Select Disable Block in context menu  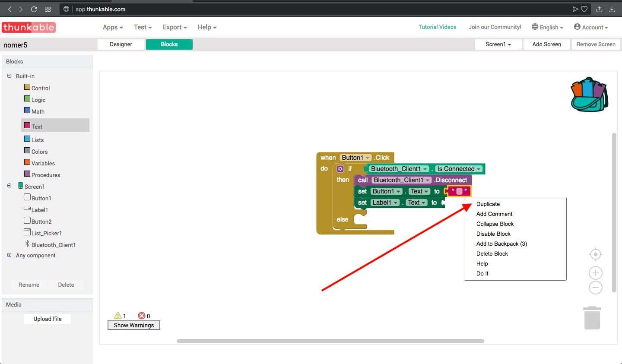pos(493,234)
